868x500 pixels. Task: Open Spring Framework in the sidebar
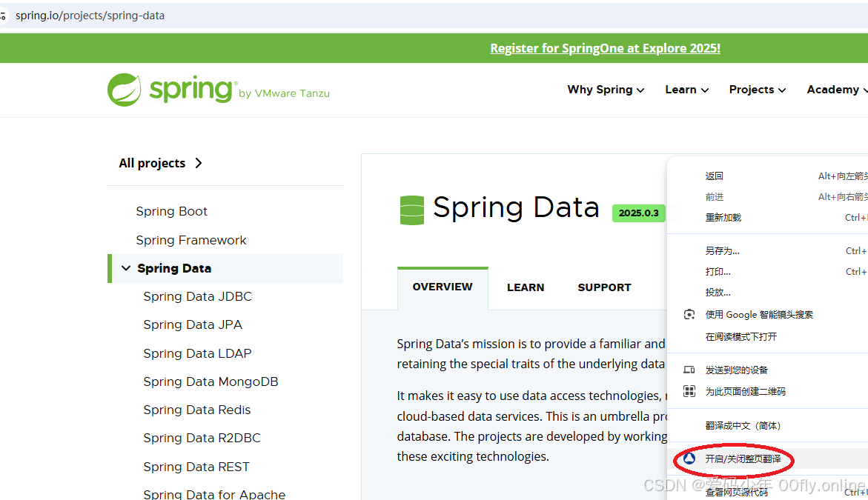[191, 240]
